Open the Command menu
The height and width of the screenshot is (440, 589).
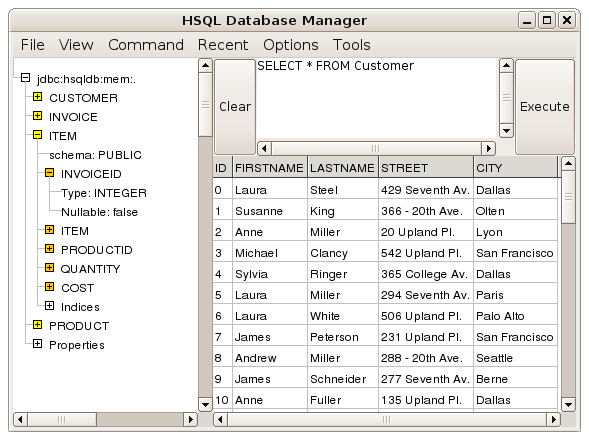(146, 45)
